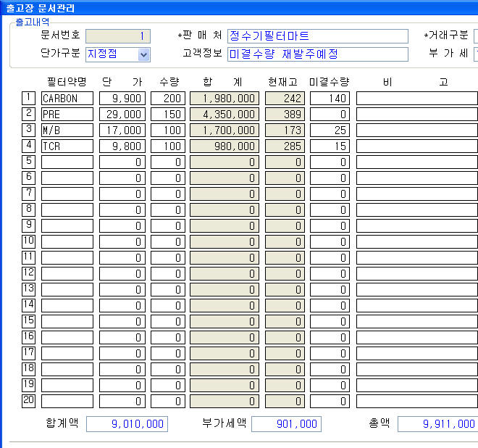Click the 고객정보 field 미결수량 재발주예정
478x448 pixels.
click(x=318, y=54)
